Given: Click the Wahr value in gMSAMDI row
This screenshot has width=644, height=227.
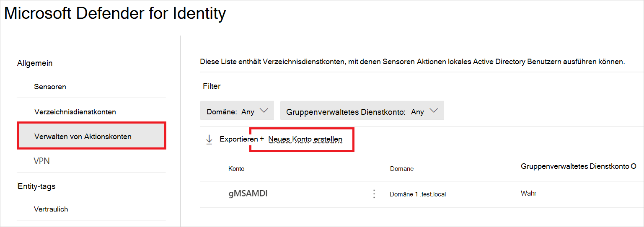Looking at the screenshot, I should click(528, 193).
